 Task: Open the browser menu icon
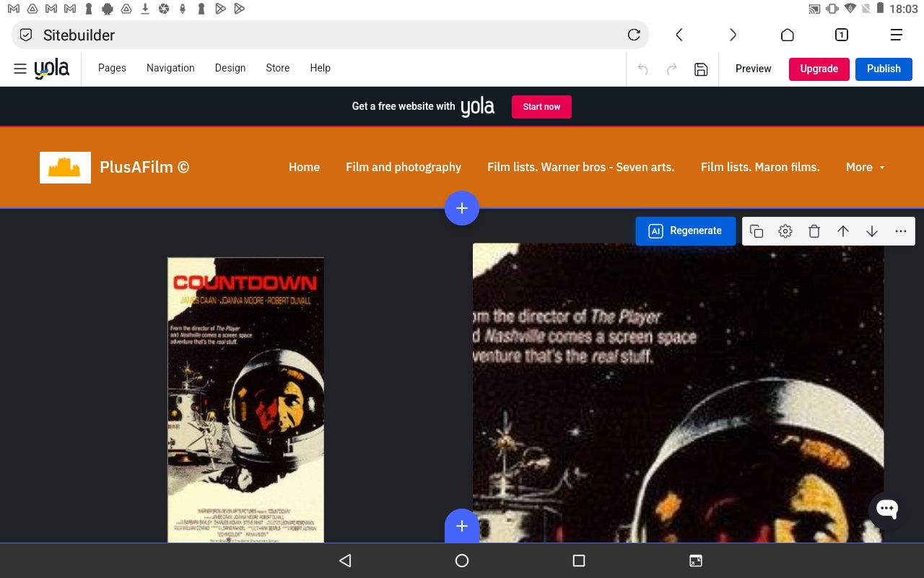(x=897, y=35)
